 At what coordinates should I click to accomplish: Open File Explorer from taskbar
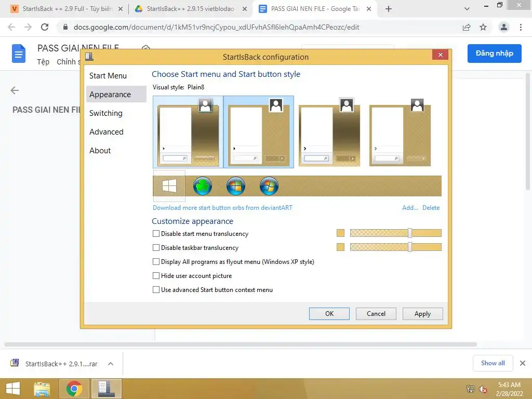(42, 389)
